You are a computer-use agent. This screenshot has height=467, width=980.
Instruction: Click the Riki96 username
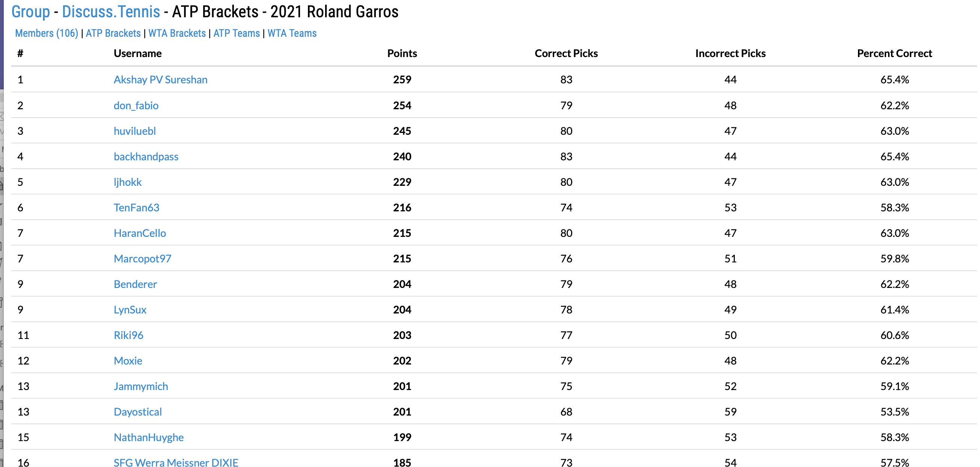tap(128, 335)
